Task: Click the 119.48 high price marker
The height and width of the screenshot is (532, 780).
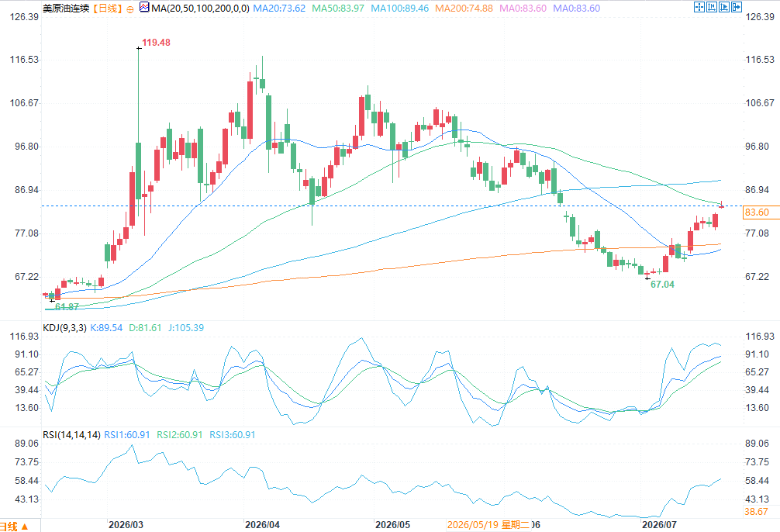Action: click(156, 43)
